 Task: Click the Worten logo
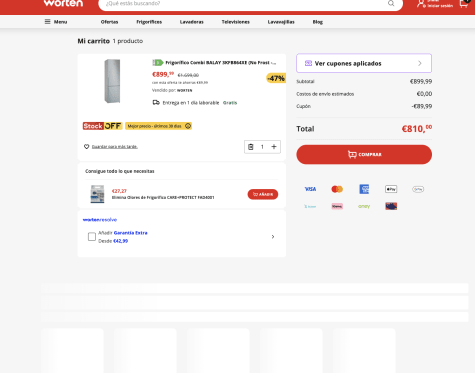[x=63, y=3]
